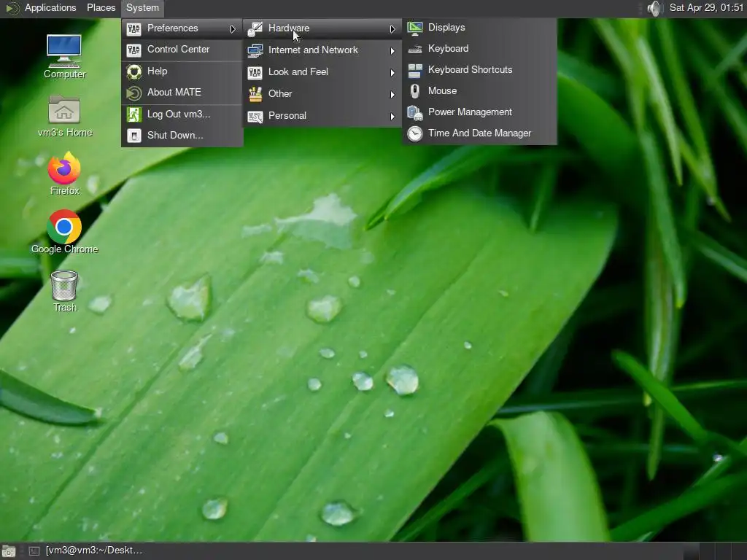Click the clock icon for Time And Date
Image resolution: width=747 pixels, height=560 pixels.
pos(414,134)
